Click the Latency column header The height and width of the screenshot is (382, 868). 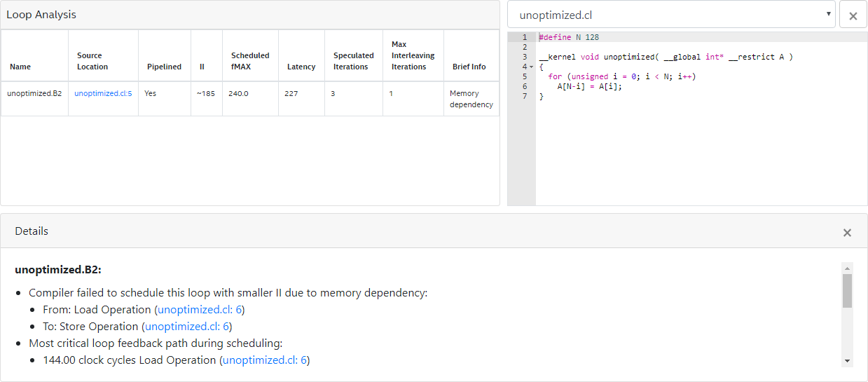(299, 67)
